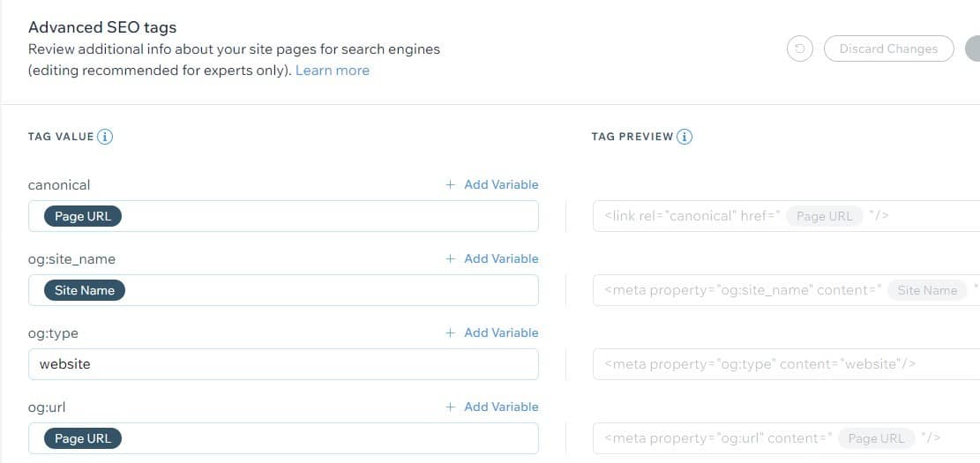
Task: Click empty area of canonical input field
Action: coord(330,216)
